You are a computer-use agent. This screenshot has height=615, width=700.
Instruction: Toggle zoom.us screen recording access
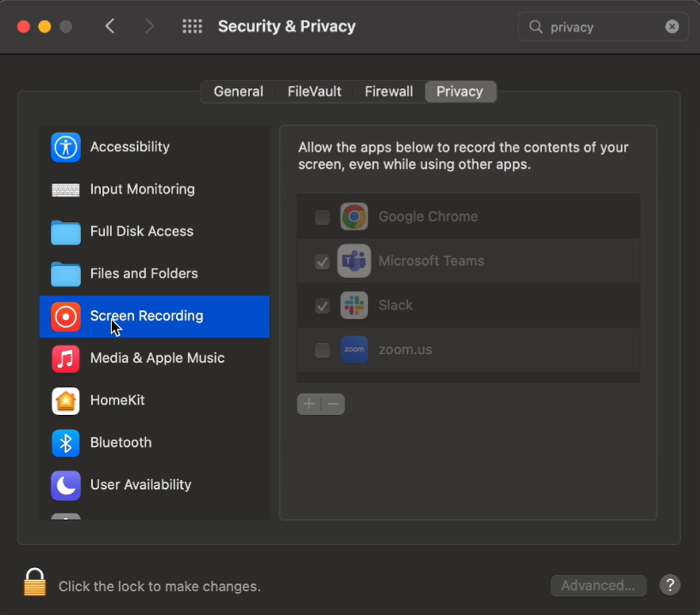pyautogui.click(x=321, y=349)
